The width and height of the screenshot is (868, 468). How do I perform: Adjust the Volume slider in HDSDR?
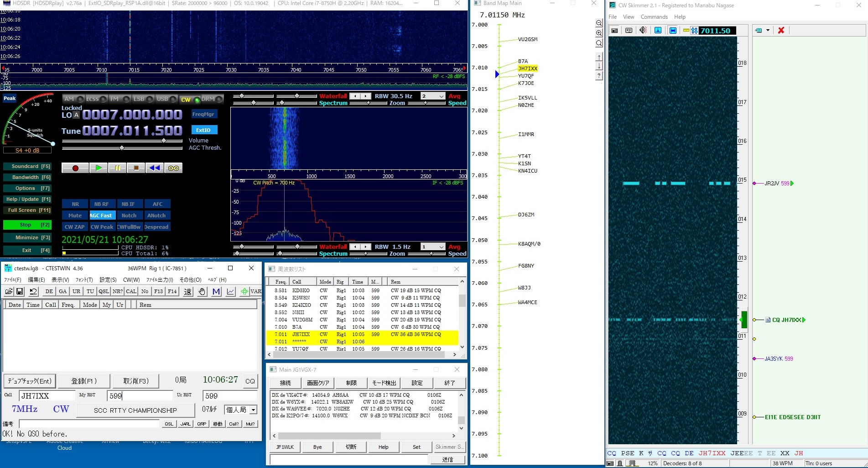point(122,141)
